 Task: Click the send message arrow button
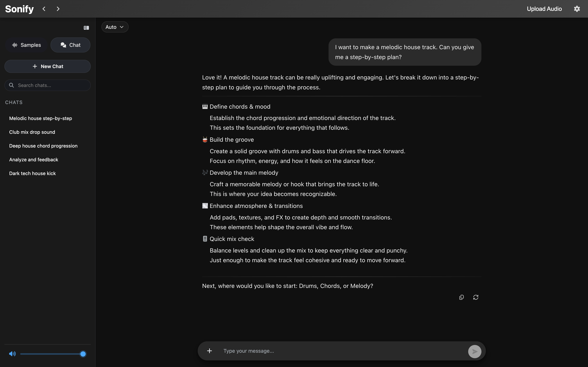[474, 351]
